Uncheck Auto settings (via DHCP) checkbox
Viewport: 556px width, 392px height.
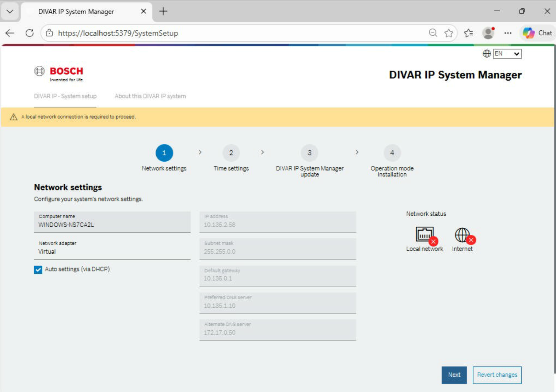click(38, 270)
